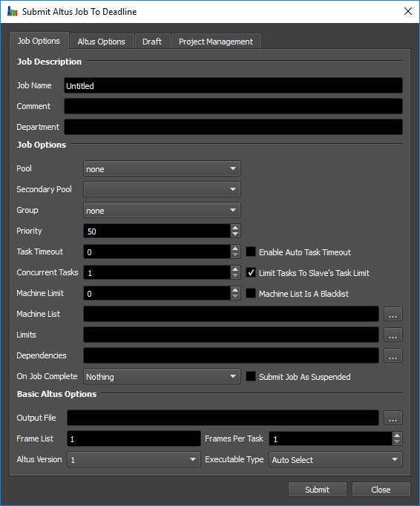
Task: Decrease Priority with down arrow
Action: (235, 234)
